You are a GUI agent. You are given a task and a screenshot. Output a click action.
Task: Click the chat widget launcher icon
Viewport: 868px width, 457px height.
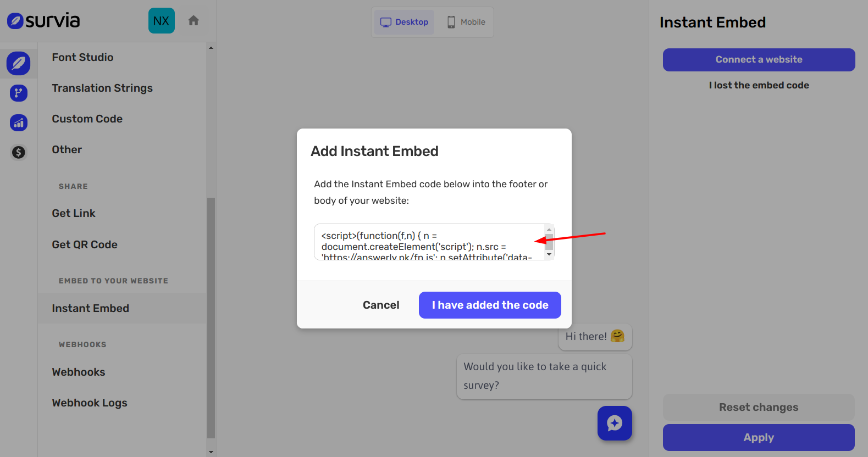[x=615, y=423]
